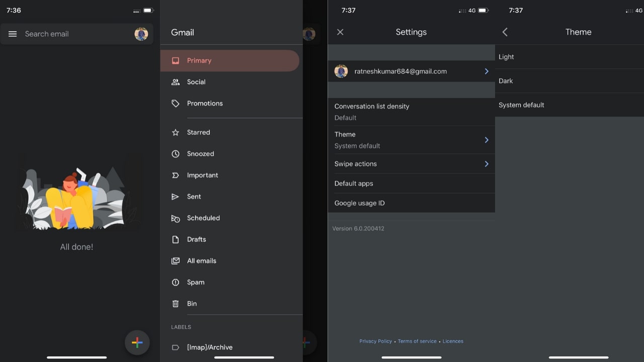Open Default apps setting

(412, 184)
